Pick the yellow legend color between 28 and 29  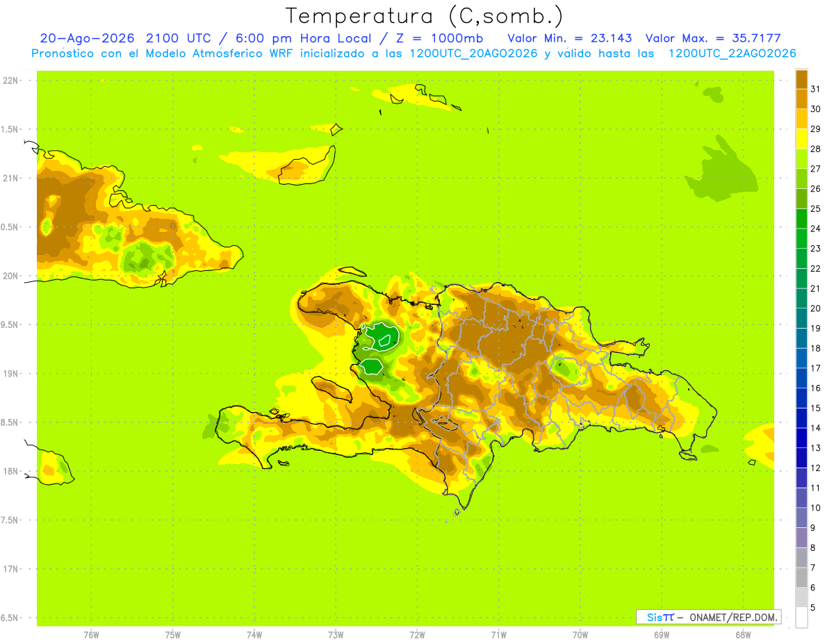[x=801, y=139]
